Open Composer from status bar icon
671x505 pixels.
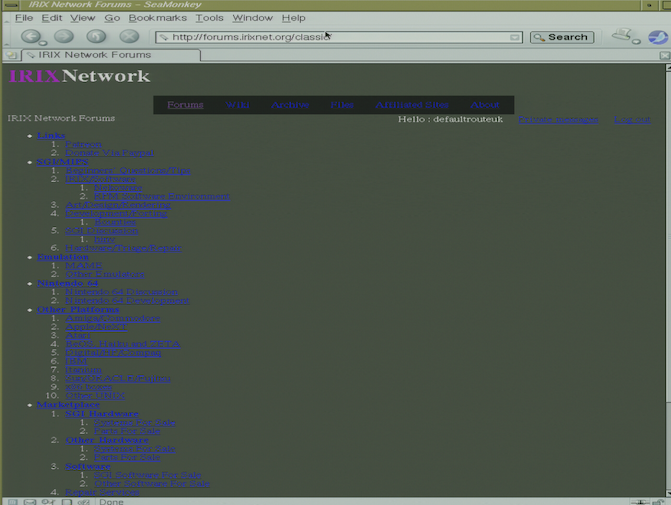tap(48, 502)
